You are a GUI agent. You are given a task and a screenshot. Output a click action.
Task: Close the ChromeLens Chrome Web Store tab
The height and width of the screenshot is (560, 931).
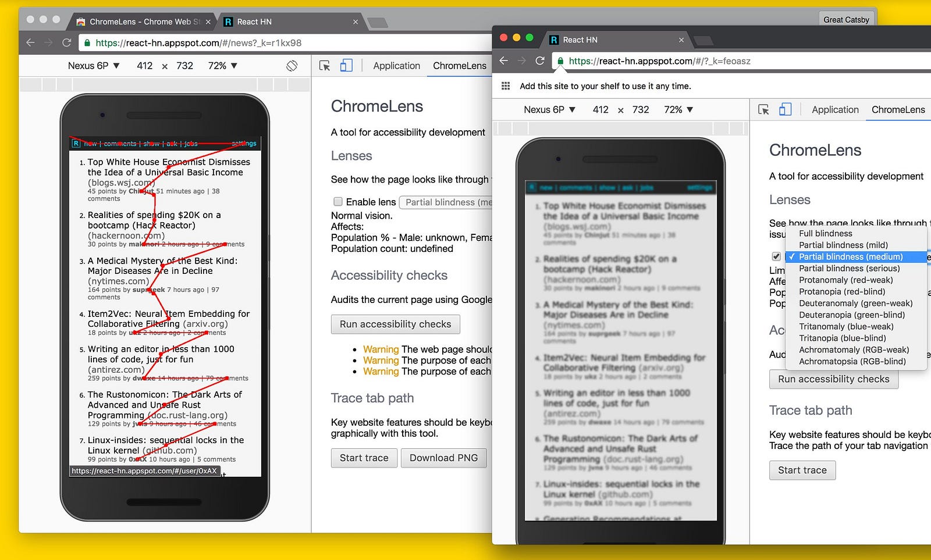click(x=208, y=22)
